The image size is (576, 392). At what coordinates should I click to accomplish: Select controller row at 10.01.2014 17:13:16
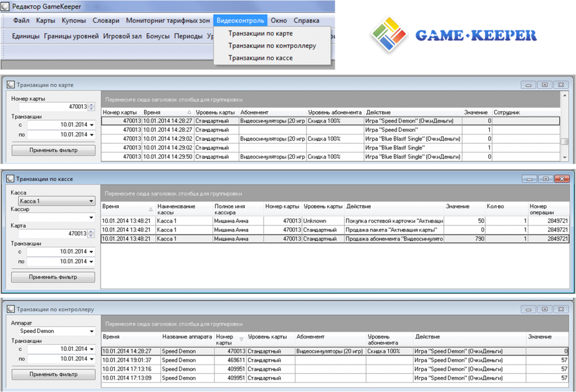pos(335,369)
